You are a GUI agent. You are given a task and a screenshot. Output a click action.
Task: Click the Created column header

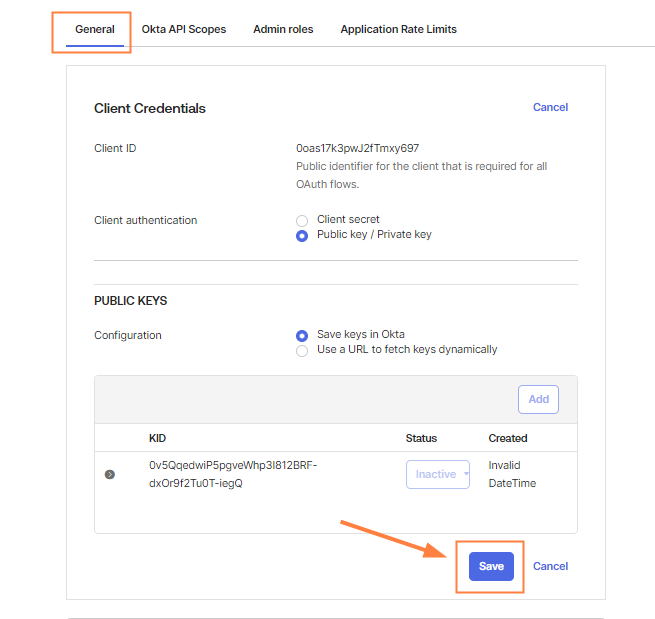point(508,438)
